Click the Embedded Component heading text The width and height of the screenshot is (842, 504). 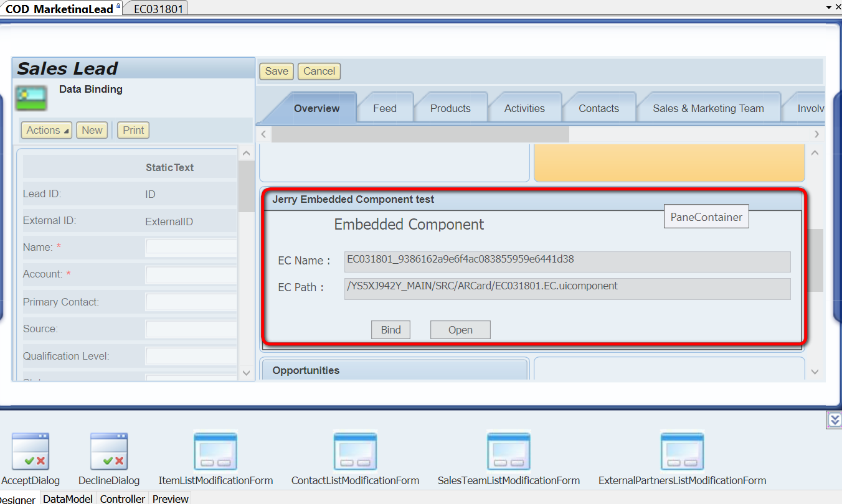(409, 225)
